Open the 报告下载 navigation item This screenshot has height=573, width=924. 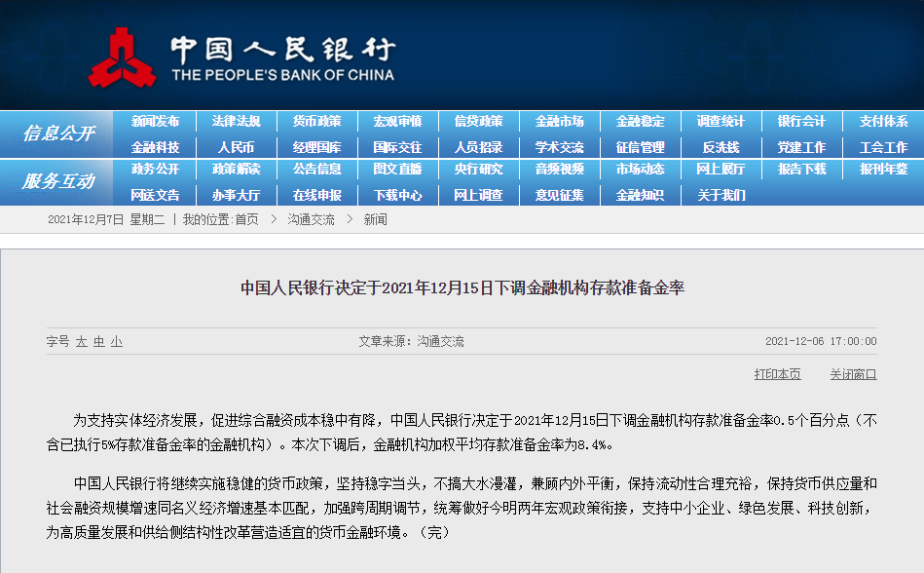coord(801,170)
